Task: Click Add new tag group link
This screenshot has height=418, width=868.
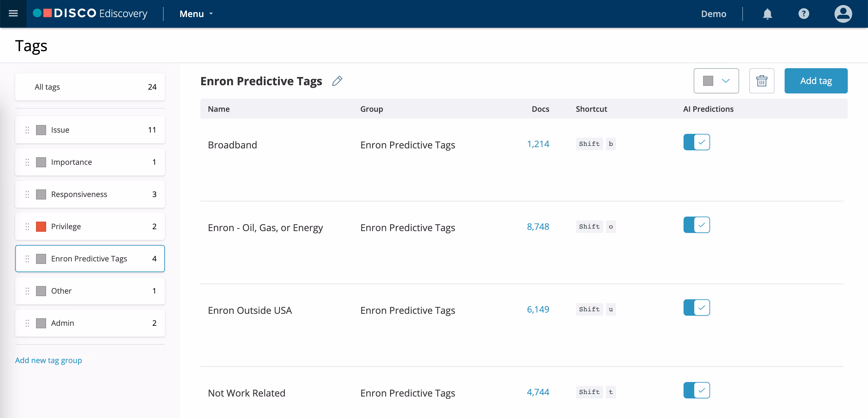Action: point(49,360)
